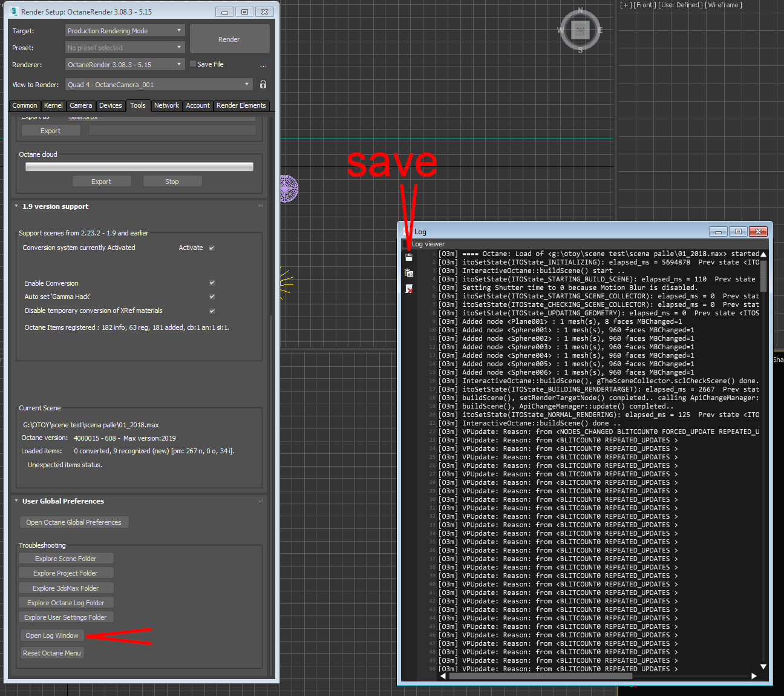Viewport: 784px width, 696px height.
Task: Click the Export button beside the path field
Action: tap(51, 131)
